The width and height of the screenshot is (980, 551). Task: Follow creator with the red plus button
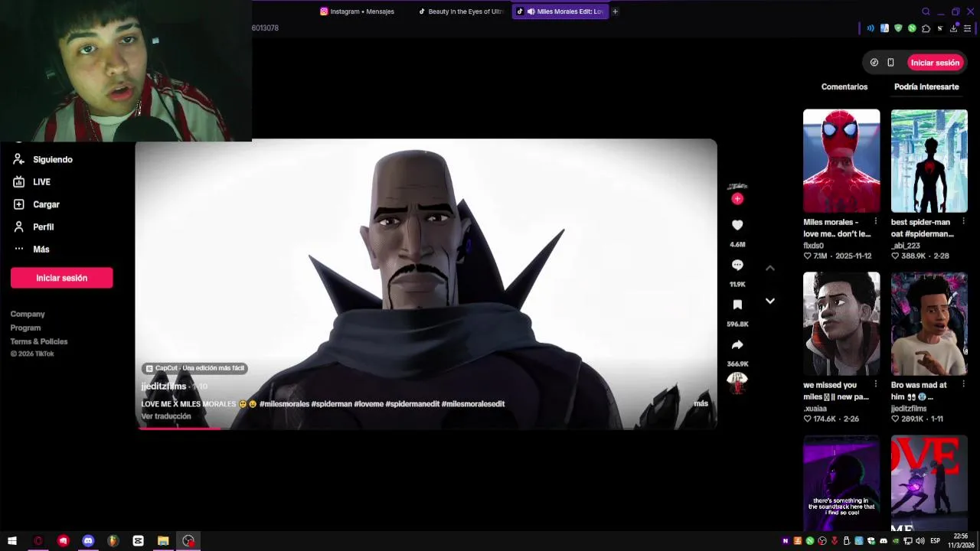pyautogui.click(x=737, y=199)
